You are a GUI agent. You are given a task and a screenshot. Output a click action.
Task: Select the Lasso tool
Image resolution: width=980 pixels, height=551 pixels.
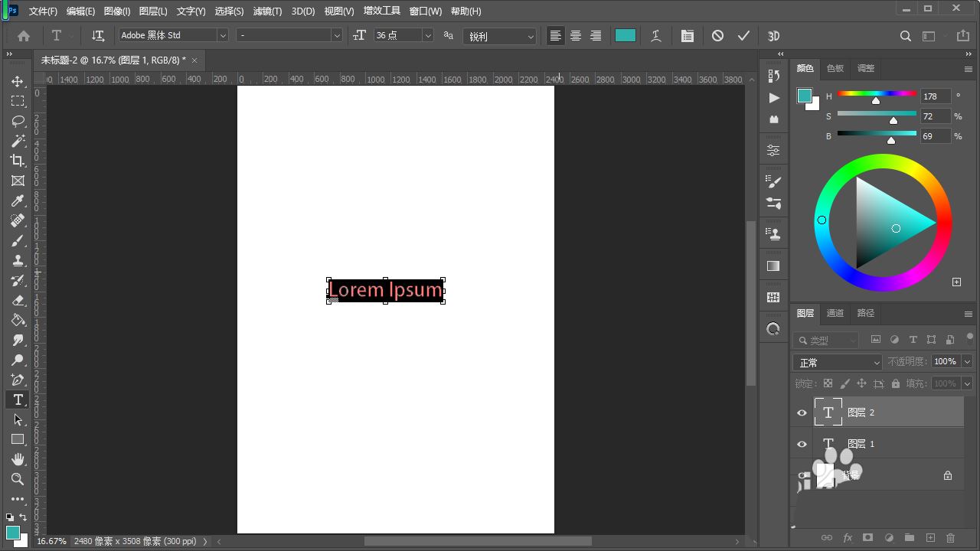pyautogui.click(x=18, y=121)
